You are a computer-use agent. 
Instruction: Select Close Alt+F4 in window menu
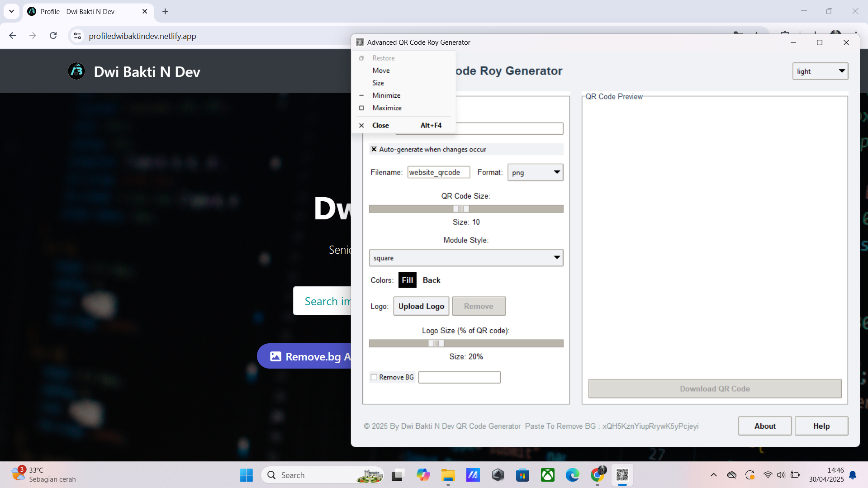click(x=403, y=125)
